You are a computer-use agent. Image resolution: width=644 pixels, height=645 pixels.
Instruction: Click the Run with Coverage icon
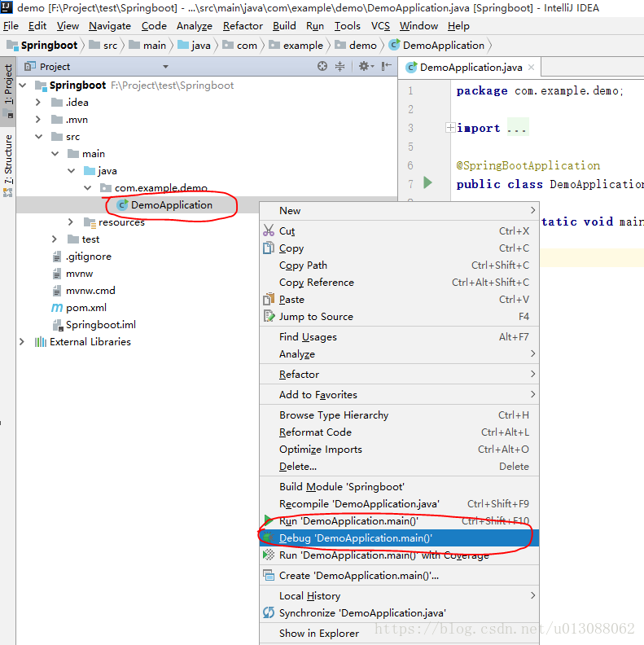tap(269, 555)
